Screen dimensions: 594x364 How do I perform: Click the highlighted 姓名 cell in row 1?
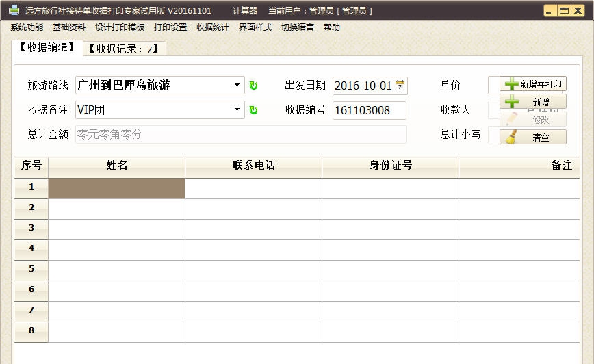(116, 188)
